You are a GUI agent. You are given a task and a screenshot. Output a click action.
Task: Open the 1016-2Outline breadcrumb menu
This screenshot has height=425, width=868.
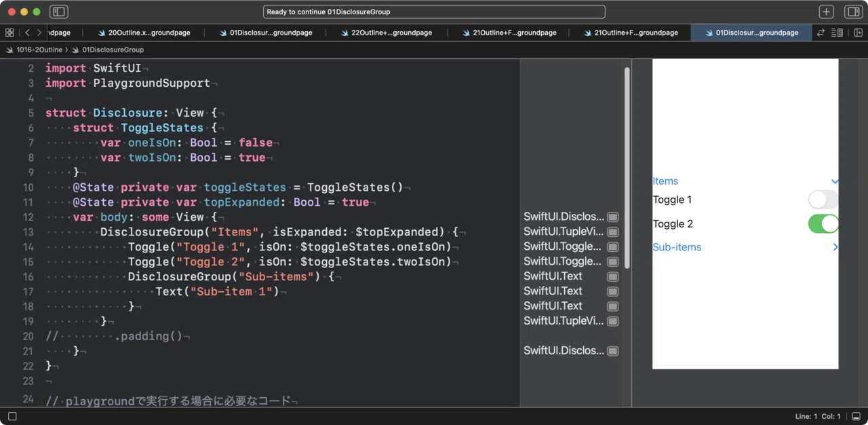pos(39,50)
